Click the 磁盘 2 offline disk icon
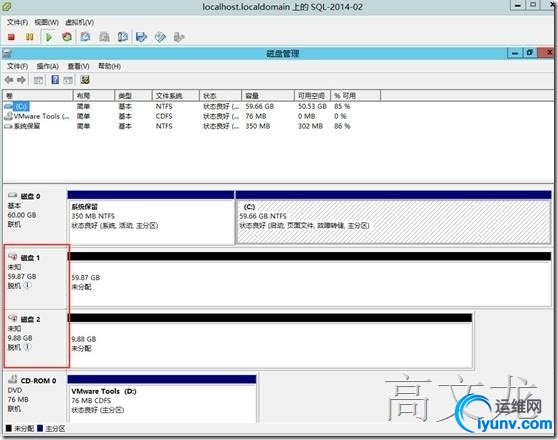558x440 pixels. pos(12,318)
